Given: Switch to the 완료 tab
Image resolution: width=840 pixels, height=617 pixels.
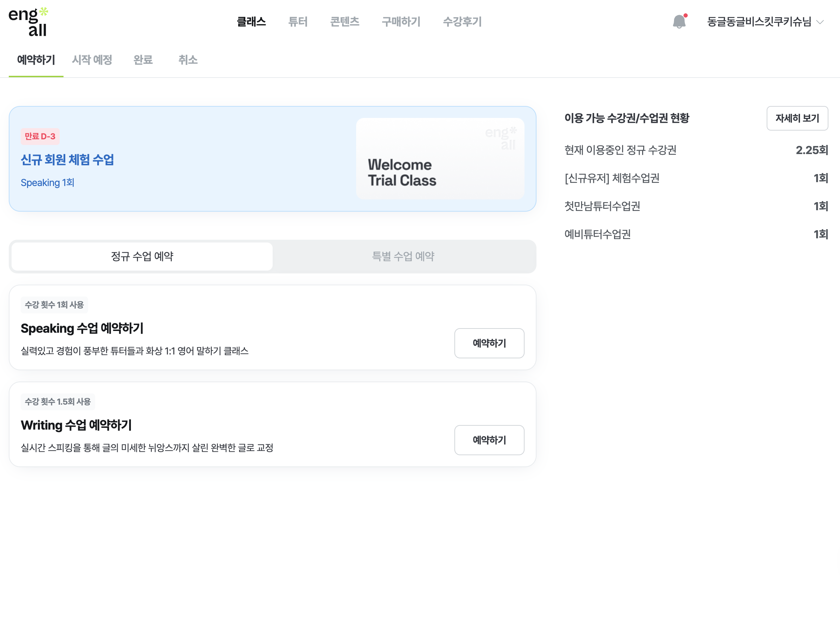Looking at the screenshot, I should tap(143, 60).
